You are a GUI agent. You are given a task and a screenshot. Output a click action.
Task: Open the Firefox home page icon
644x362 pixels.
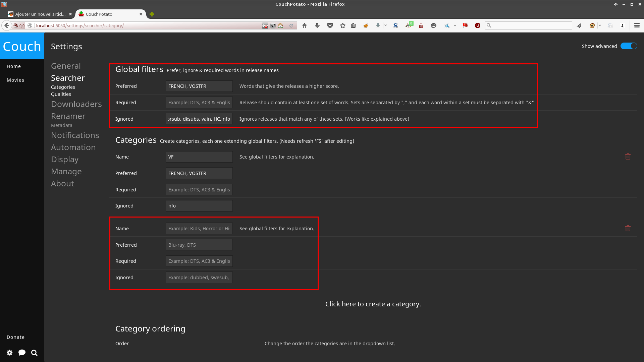click(x=305, y=25)
